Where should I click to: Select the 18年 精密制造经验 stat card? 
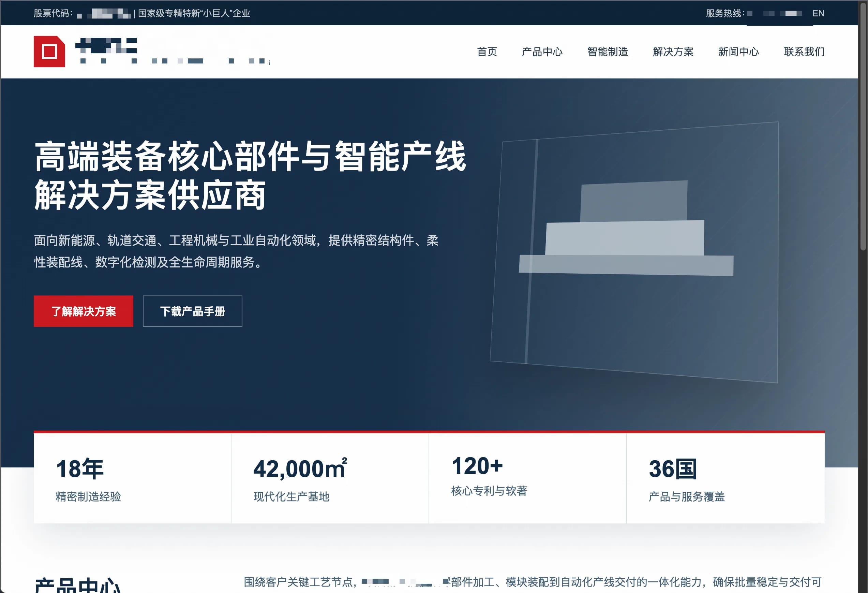click(132, 479)
